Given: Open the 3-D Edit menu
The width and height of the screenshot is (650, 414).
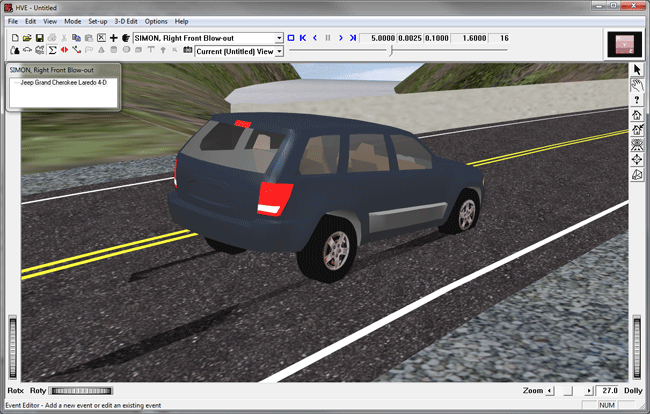Looking at the screenshot, I should 126,21.
